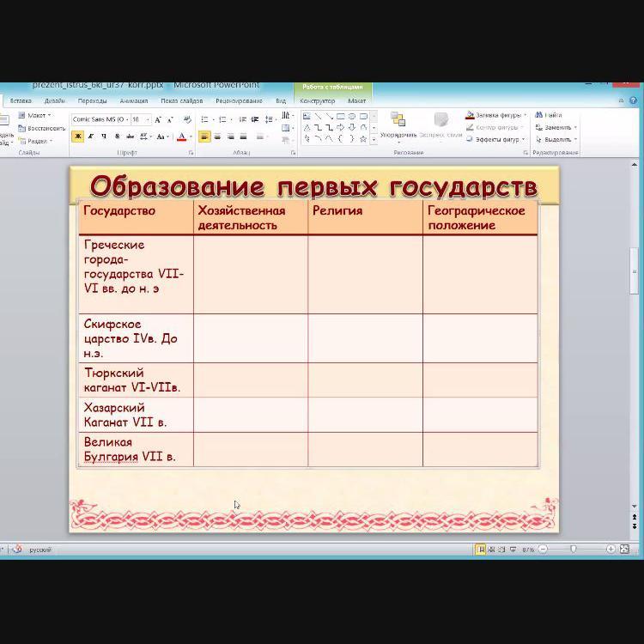Toggle right text alignment
Viewport: 644px width, 644px height.
coord(230,137)
